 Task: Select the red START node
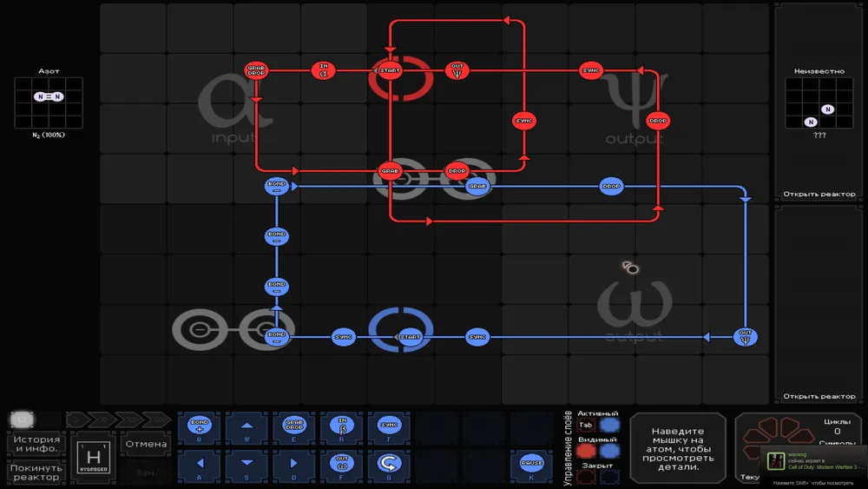(x=390, y=70)
